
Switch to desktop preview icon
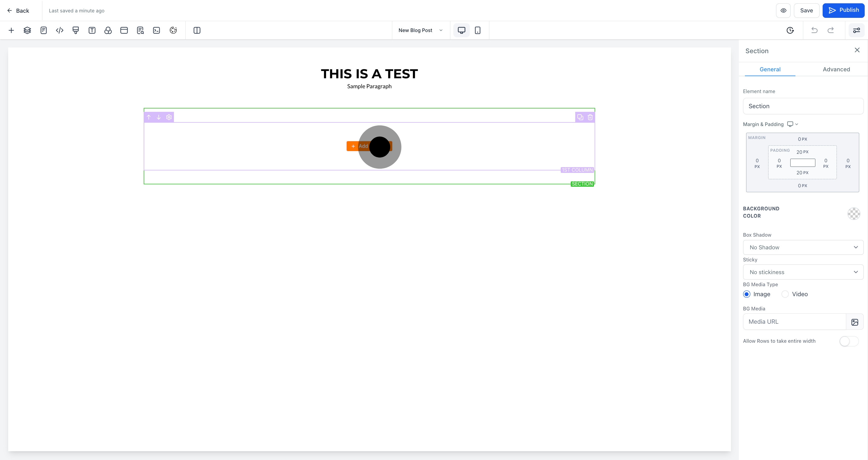click(x=461, y=30)
